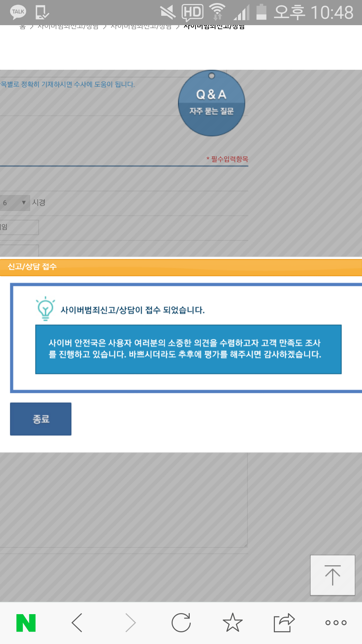The image size is (362, 644).
Task: Open the three-dot more options menu
Action: (x=336, y=623)
